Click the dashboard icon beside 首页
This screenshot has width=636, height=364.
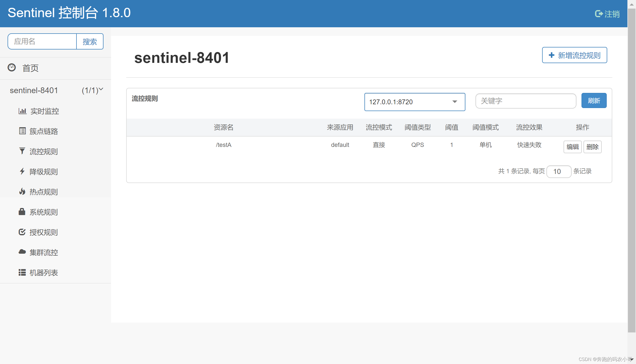12,68
